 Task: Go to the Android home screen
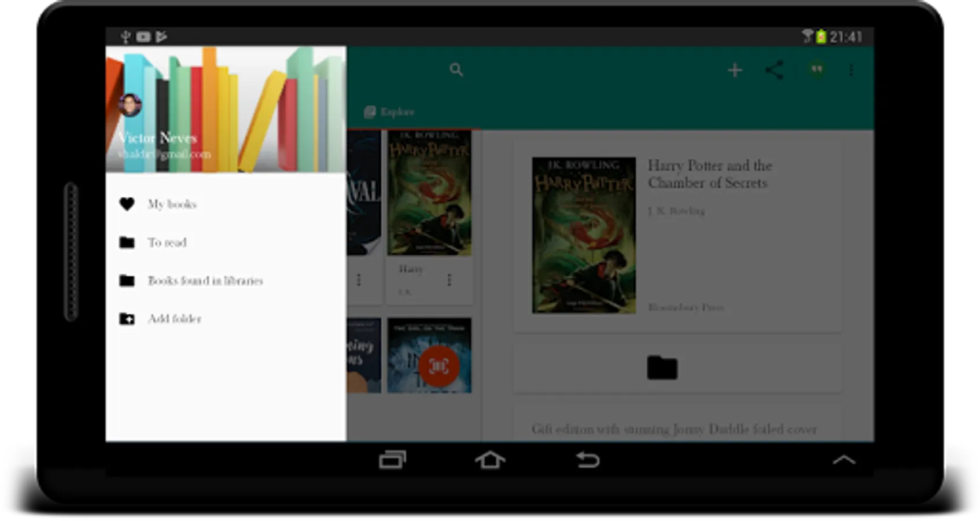[490, 460]
